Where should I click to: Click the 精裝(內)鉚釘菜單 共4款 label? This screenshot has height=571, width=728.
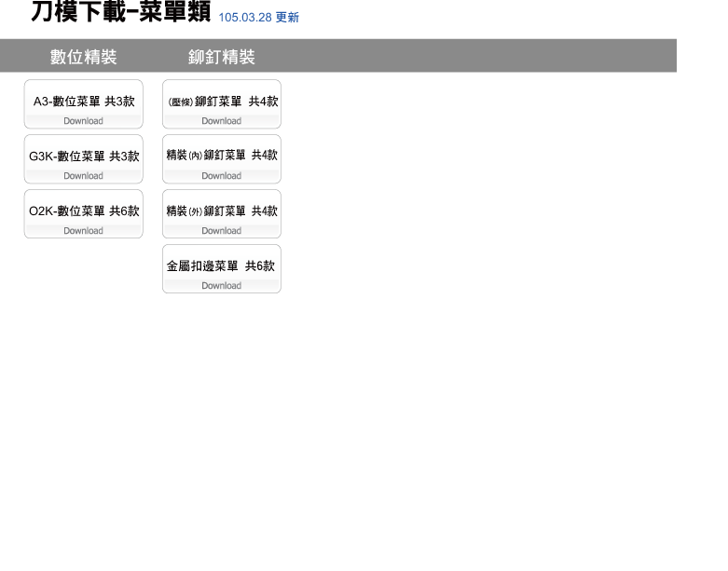click(x=222, y=156)
